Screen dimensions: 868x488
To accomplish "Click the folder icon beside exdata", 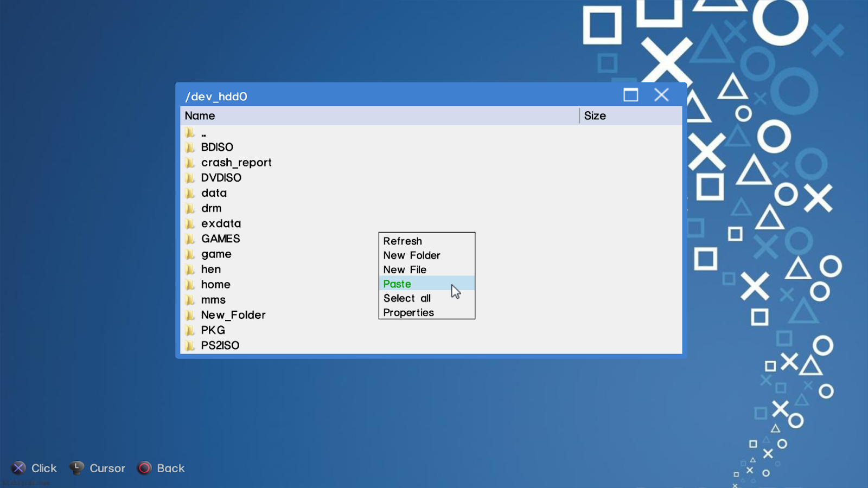I will click(x=190, y=223).
